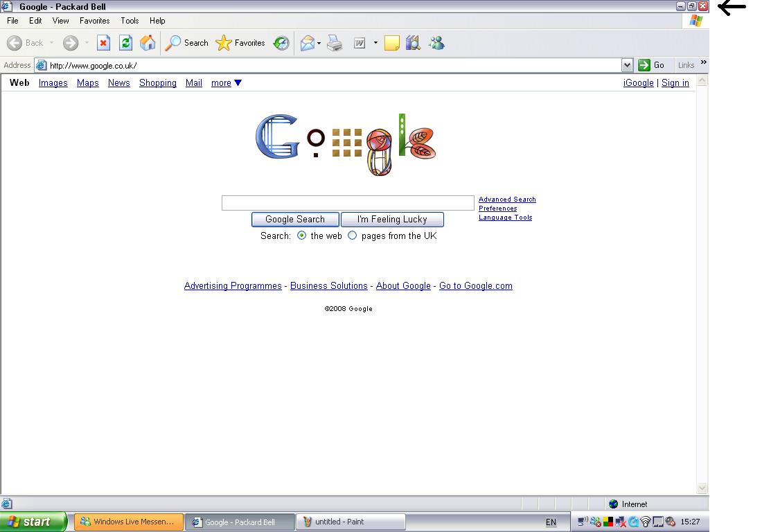
Task: Click the green Go button
Action: pyautogui.click(x=651, y=65)
